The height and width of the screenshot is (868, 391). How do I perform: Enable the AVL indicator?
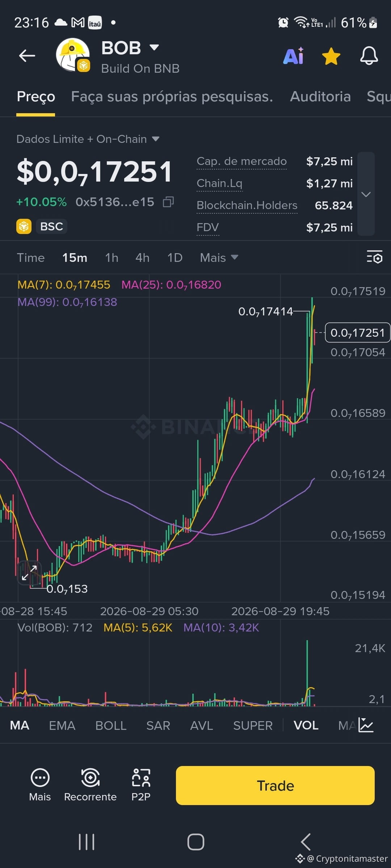click(202, 726)
